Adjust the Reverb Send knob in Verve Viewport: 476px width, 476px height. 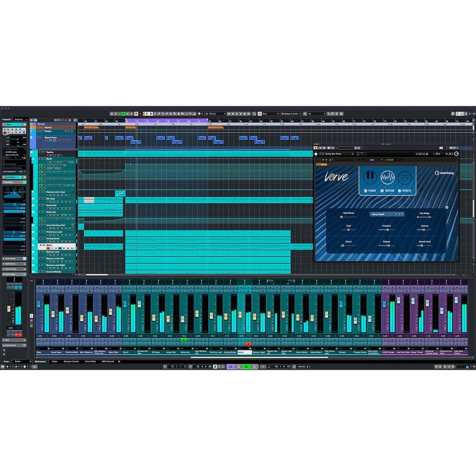tap(423, 244)
